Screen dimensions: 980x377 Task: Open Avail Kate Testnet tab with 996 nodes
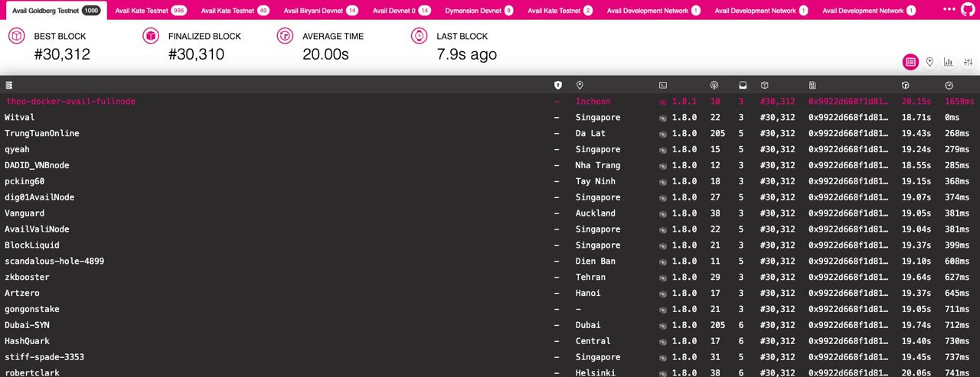pyautogui.click(x=151, y=11)
